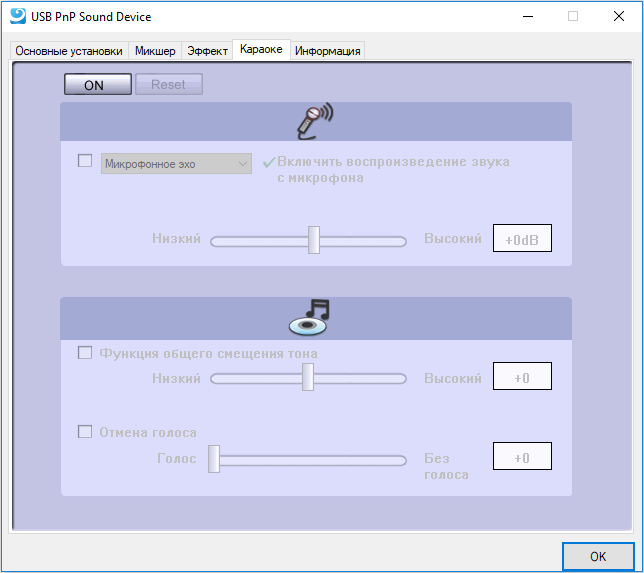Toggle the ON karaoke button
Image resolution: width=644 pixels, height=573 pixels.
98,85
